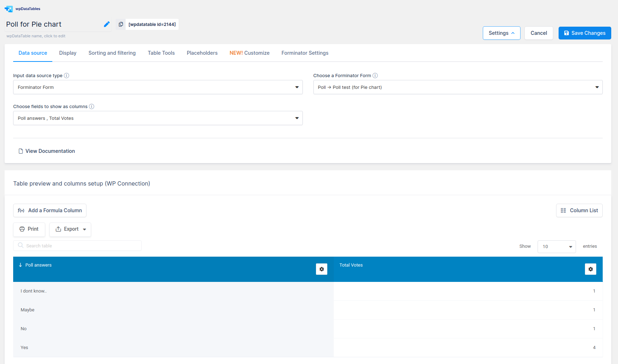Open info tooltip for Choose a Forminator Form
The width and height of the screenshot is (618, 364).
(x=375, y=75)
